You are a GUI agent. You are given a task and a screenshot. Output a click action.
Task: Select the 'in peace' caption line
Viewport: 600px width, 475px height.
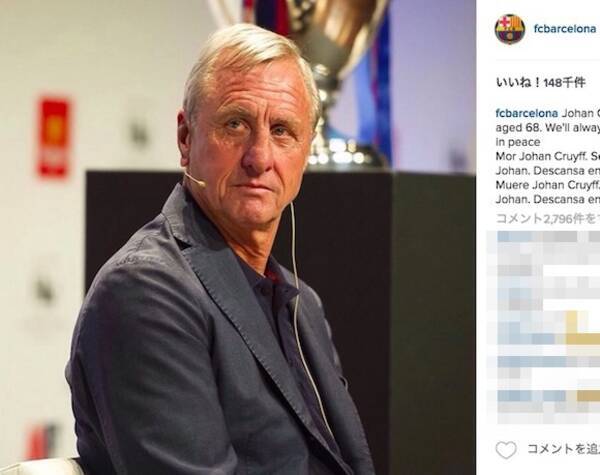click(518, 142)
